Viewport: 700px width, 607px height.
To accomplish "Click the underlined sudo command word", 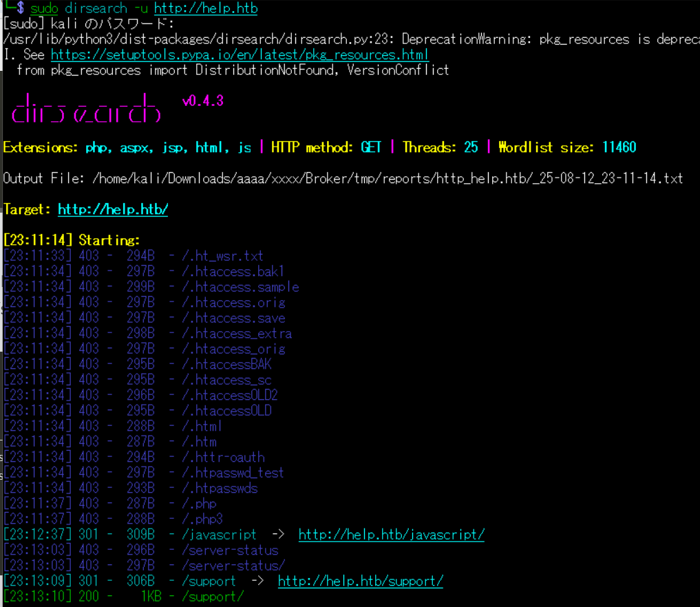I will point(44,9).
